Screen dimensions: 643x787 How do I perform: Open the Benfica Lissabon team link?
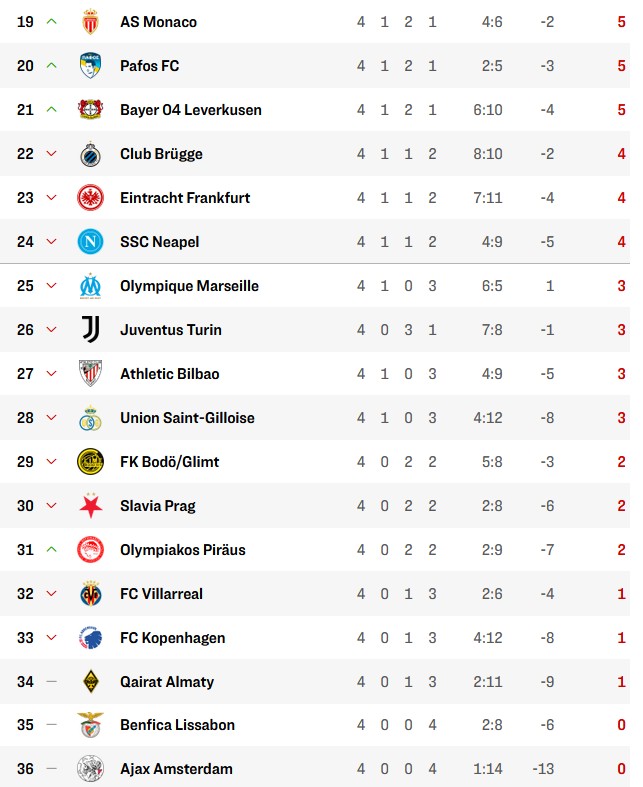[177, 725]
